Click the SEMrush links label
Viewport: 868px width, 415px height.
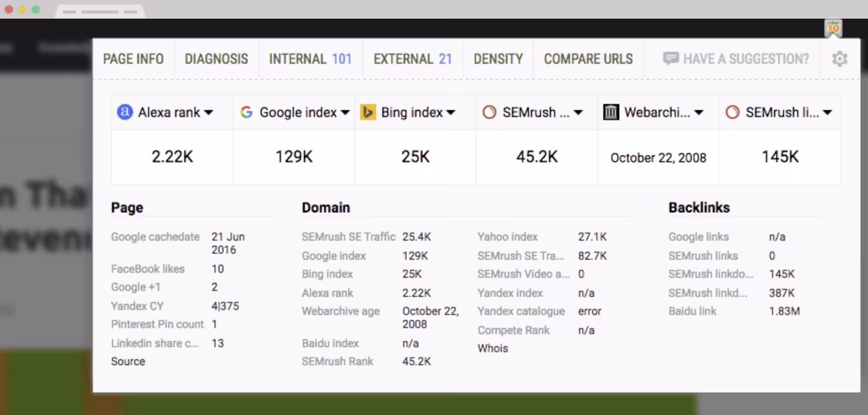[x=703, y=256]
